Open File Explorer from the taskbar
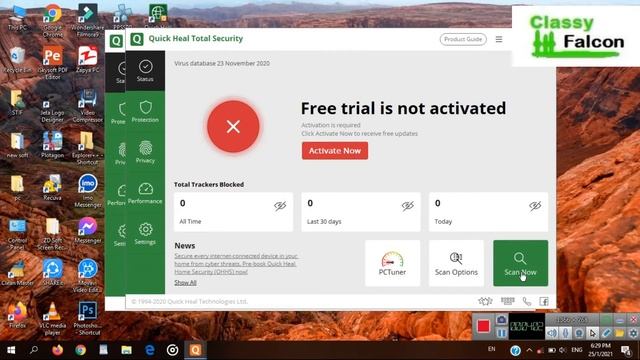The image size is (640, 360). click(x=126, y=350)
